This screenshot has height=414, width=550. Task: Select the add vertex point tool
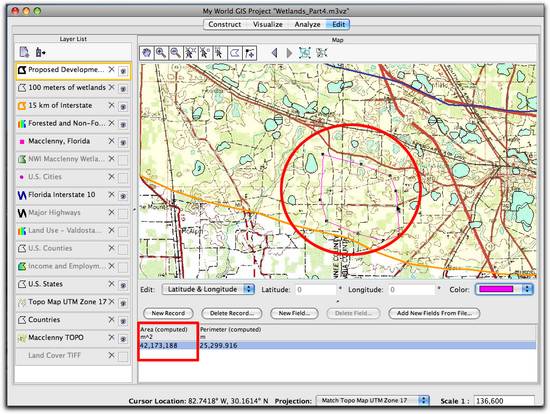[249, 53]
